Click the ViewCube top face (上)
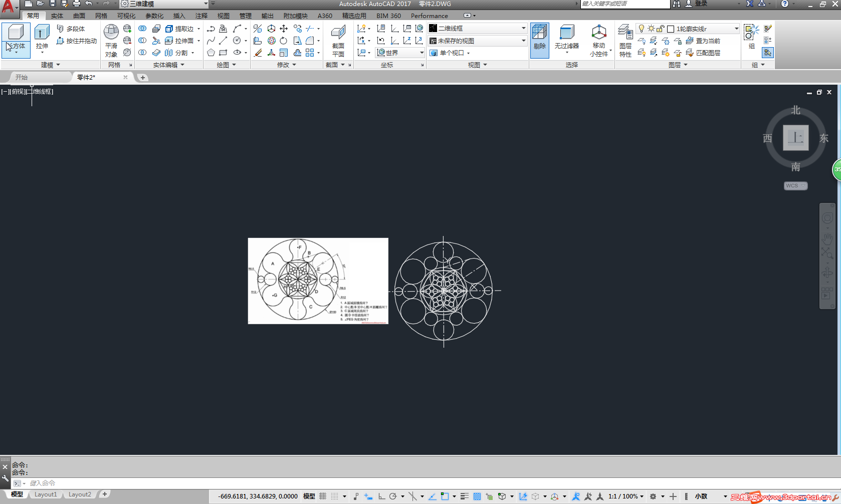The height and width of the screenshot is (504, 841). pyautogui.click(x=796, y=138)
